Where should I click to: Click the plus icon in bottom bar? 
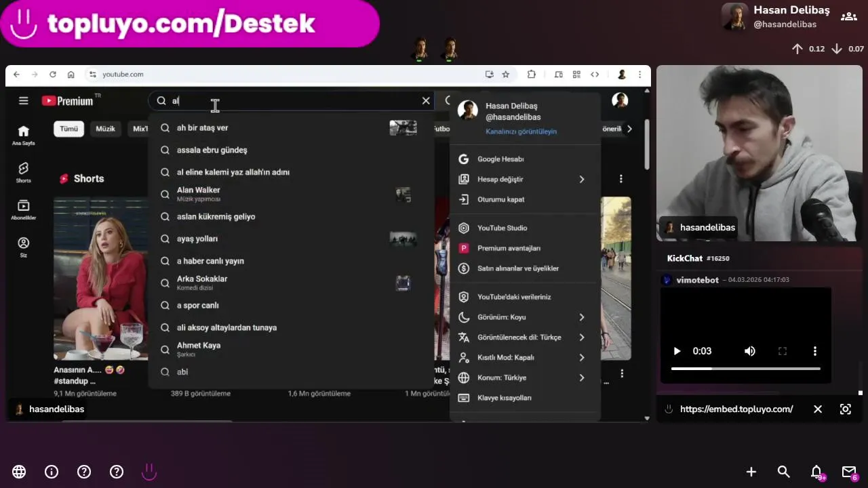coord(751,472)
